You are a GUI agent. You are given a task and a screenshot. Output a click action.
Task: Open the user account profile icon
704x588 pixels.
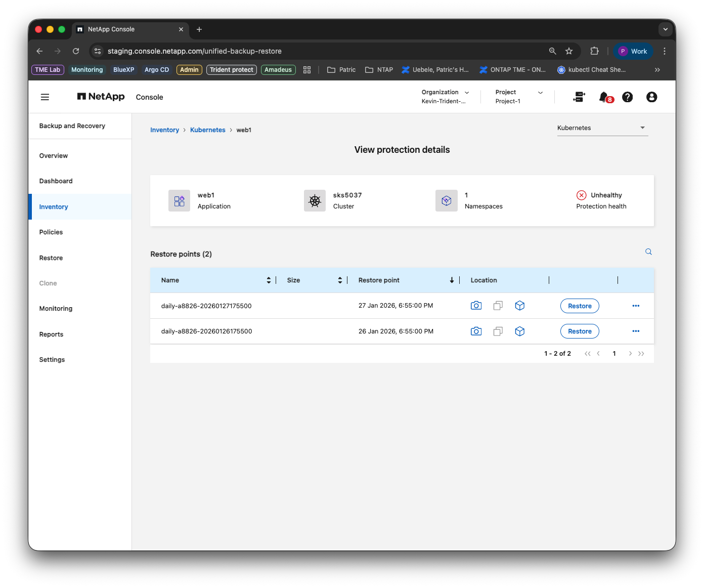coord(651,97)
